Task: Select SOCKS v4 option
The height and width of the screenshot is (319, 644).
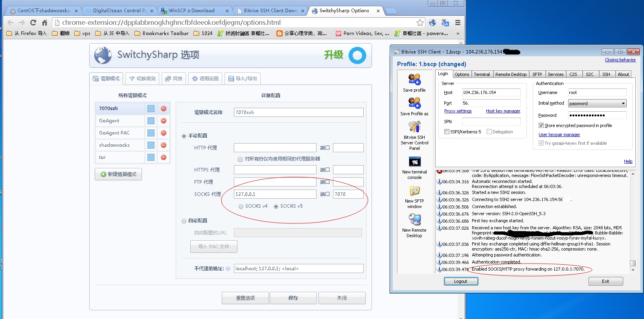Action: 241,207
